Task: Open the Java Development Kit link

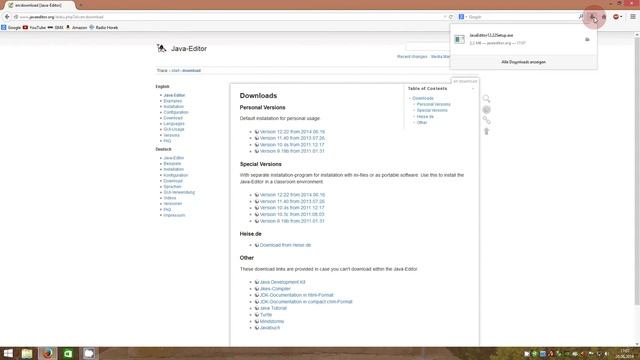Action: pyautogui.click(x=282, y=282)
